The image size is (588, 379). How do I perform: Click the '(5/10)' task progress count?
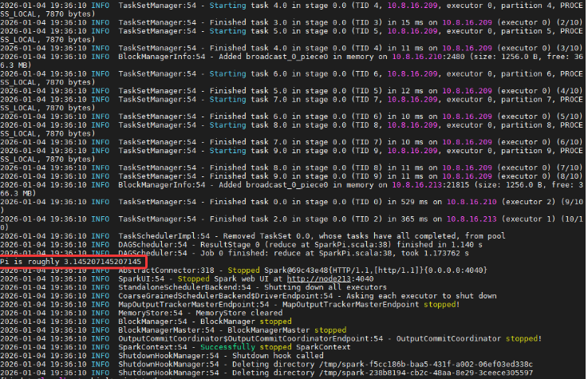tap(569, 116)
